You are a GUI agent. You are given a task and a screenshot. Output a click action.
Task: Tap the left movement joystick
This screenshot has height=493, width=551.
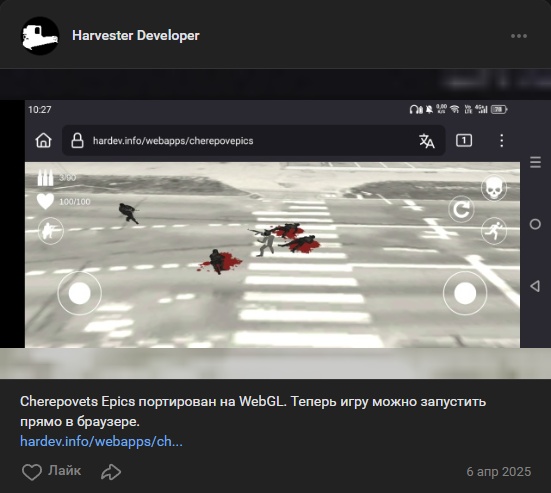[79, 293]
